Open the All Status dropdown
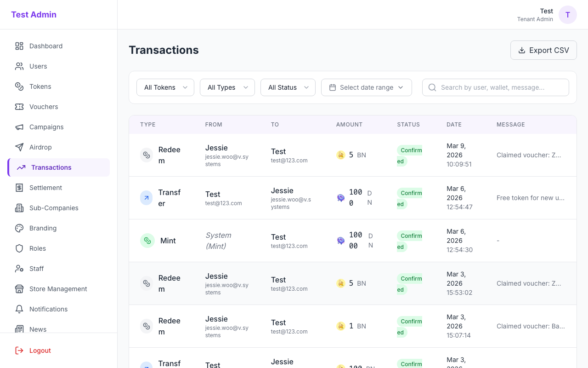Viewport: 588px width, 368px height. 288,87
